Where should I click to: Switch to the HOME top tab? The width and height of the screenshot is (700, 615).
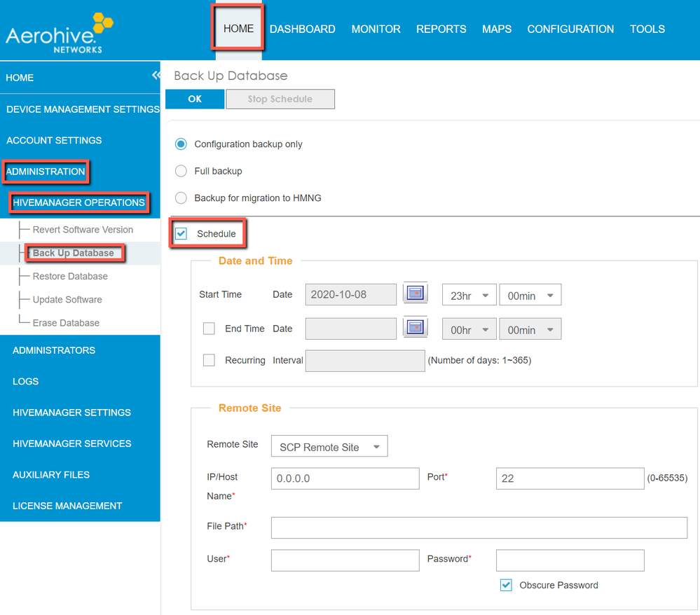pos(238,29)
